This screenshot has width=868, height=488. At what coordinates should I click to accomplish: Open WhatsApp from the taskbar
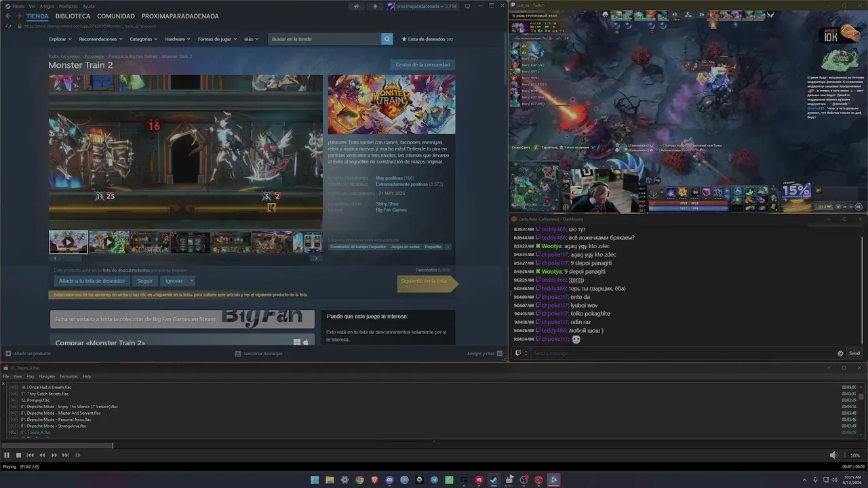click(449, 480)
